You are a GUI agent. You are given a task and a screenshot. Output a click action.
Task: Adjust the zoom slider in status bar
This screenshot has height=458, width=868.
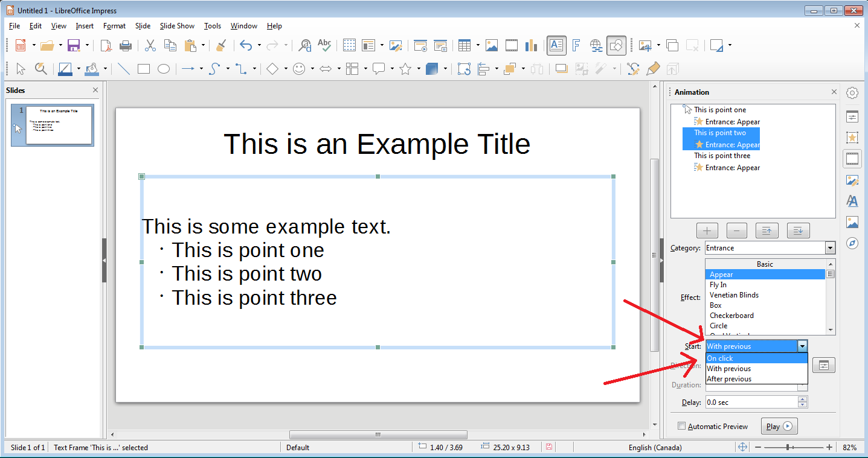[788, 447]
